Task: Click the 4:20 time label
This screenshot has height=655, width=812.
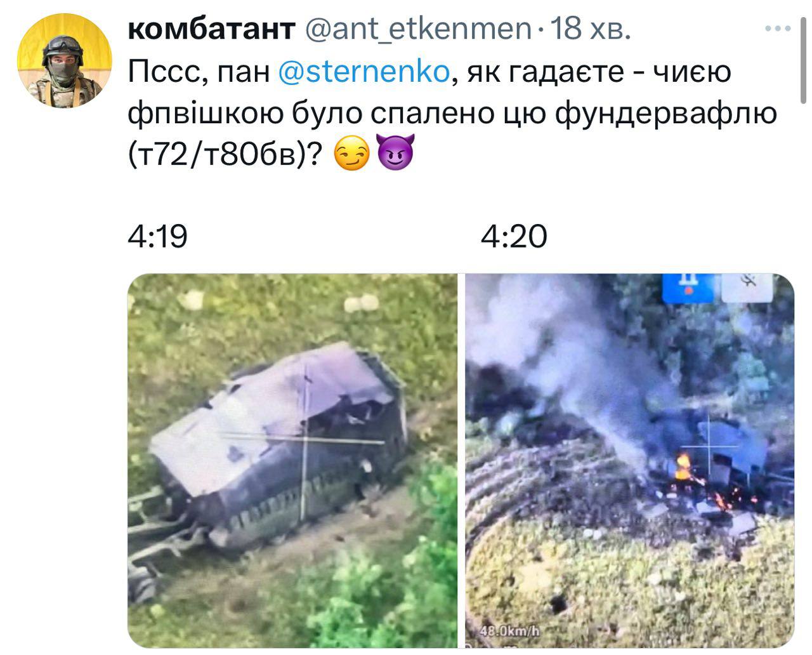Action: [x=513, y=237]
